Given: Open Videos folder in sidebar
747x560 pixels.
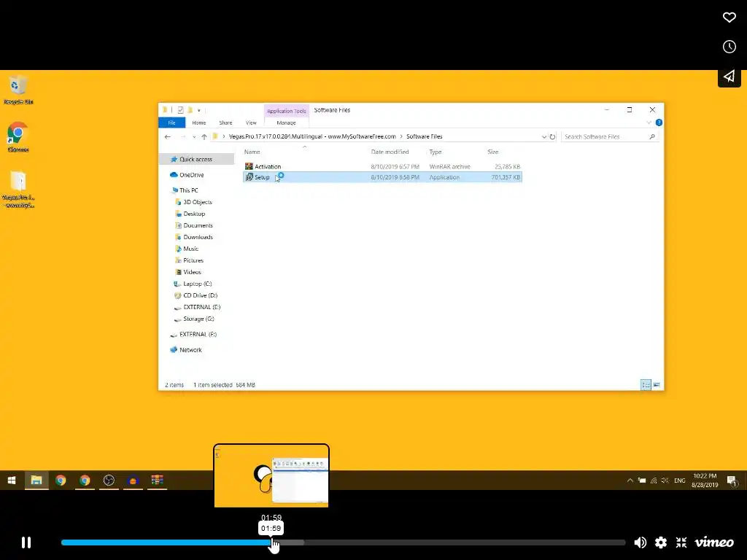Looking at the screenshot, I should (x=192, y=273).
